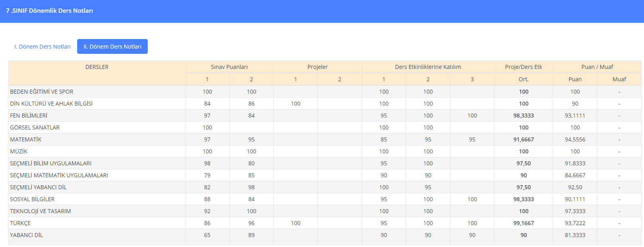
Task: Click TÜRKÇE score 93,7222
Action: click(575, 223)
